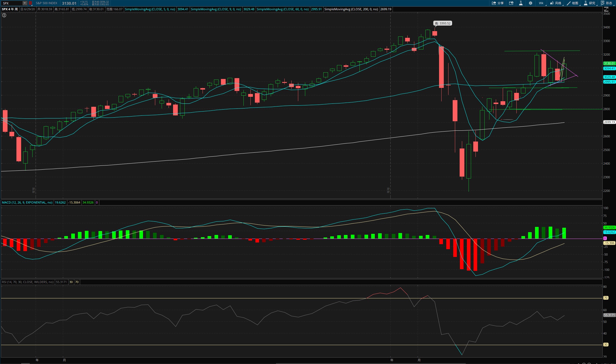Viewport: 616px width, 364px height.
Task: Click RSI value 55.3171 in study header
Action: point(61,282)
